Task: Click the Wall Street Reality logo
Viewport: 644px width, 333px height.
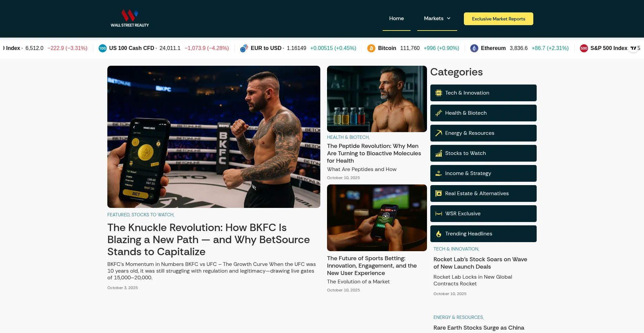Action: (x=130, y=18)
